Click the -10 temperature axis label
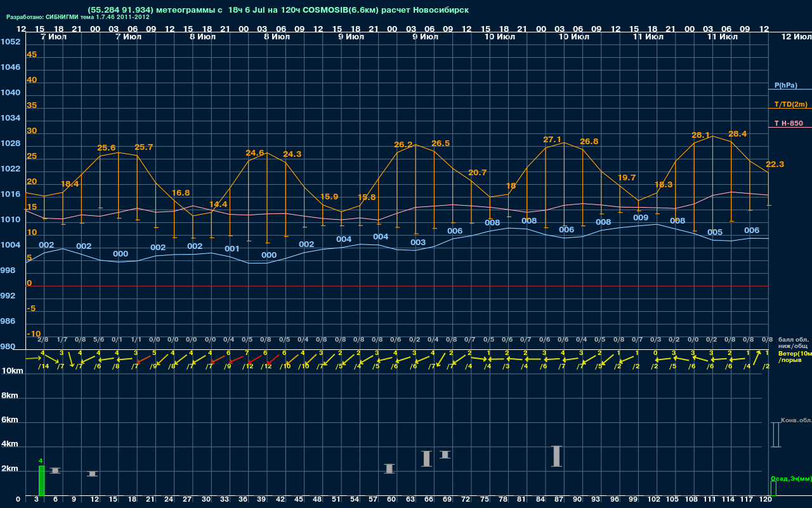The height and width of the screenshot is (508, 812). 34,334
